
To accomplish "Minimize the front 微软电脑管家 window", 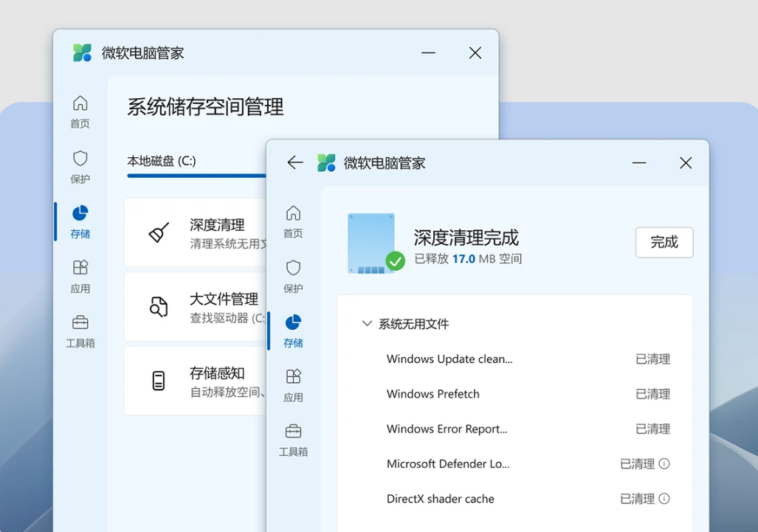I will (639, 163).
